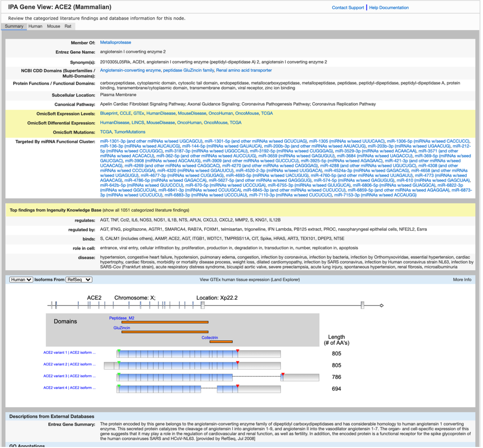Open Renal amino acid transporter link
Viewport: 483px width, 448px height.
(x=244, y=71)
